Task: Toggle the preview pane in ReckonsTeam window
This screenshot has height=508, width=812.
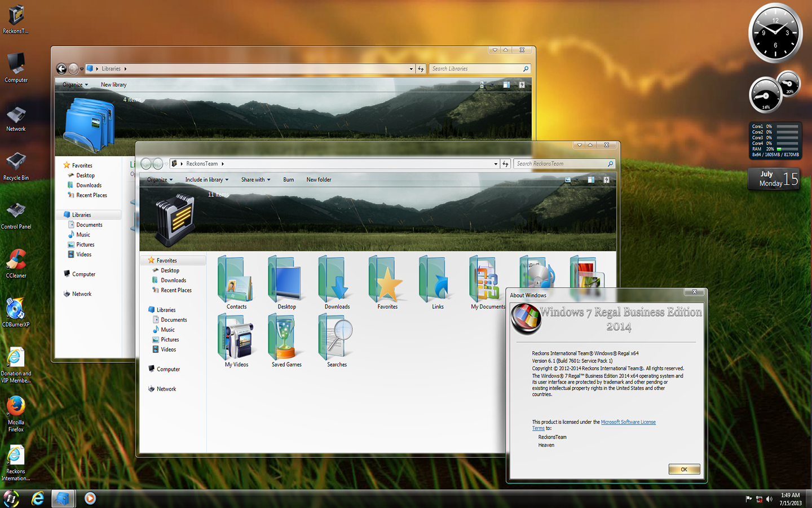Action: (591, 179)
